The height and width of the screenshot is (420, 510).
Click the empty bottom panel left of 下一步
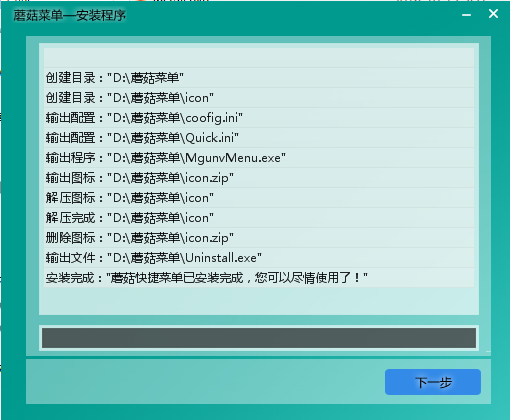click(x=205, y=382)
